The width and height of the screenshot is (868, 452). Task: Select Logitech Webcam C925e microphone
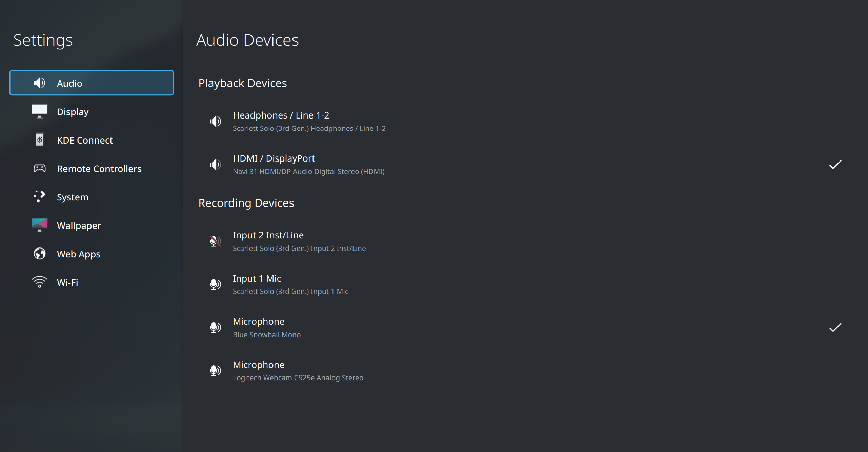point(298,371)
